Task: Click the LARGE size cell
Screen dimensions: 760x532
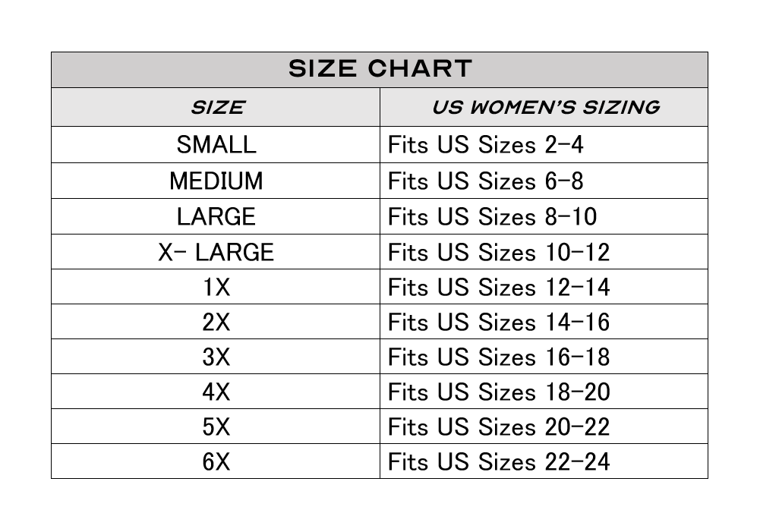Action: [x=216, y=216]
